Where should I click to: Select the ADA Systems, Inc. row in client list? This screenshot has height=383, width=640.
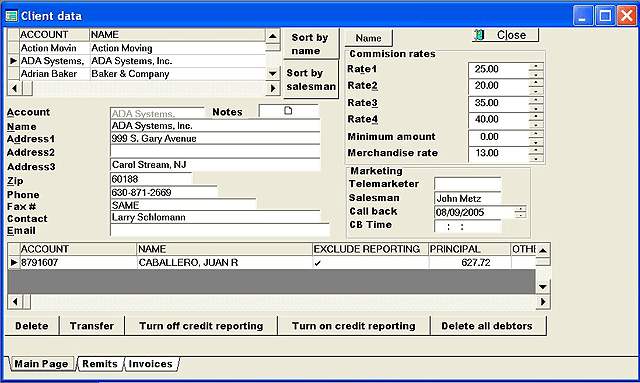point(137,61)
